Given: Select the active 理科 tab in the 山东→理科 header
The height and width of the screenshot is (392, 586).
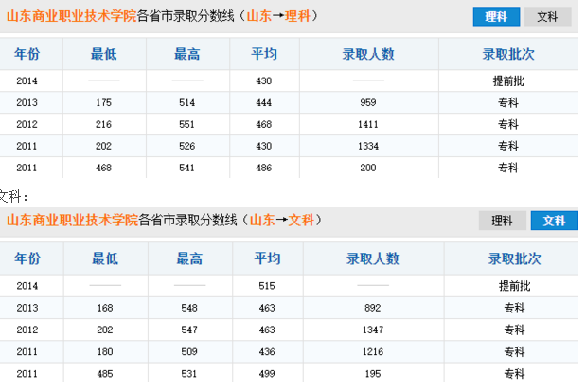Looking at the screenshot, I should 496,16.
